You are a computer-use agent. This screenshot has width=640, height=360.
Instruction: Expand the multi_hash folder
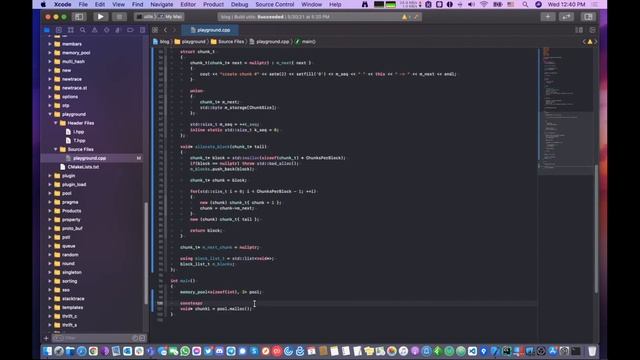coord(50,62)
